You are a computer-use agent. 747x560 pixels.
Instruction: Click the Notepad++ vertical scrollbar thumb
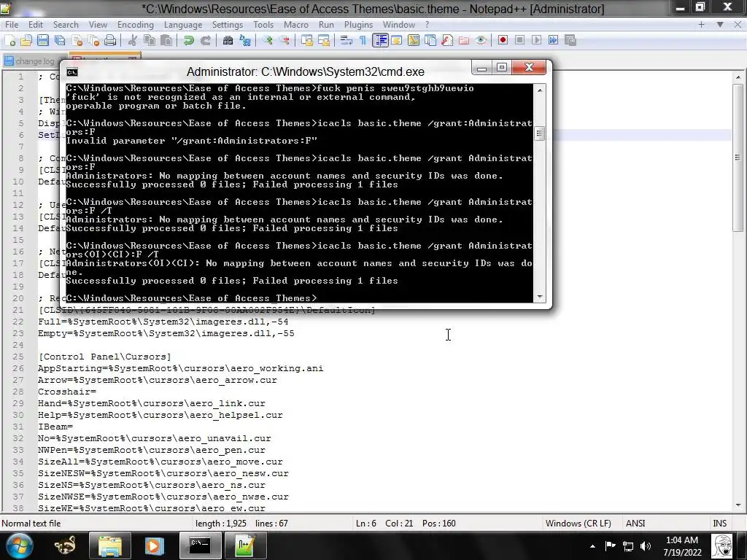[738, 157]
